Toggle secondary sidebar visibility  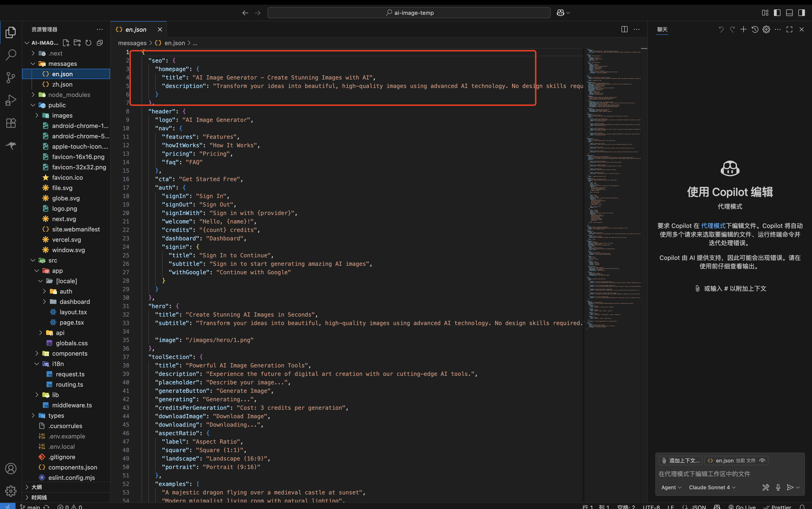(x=801, y=13)
